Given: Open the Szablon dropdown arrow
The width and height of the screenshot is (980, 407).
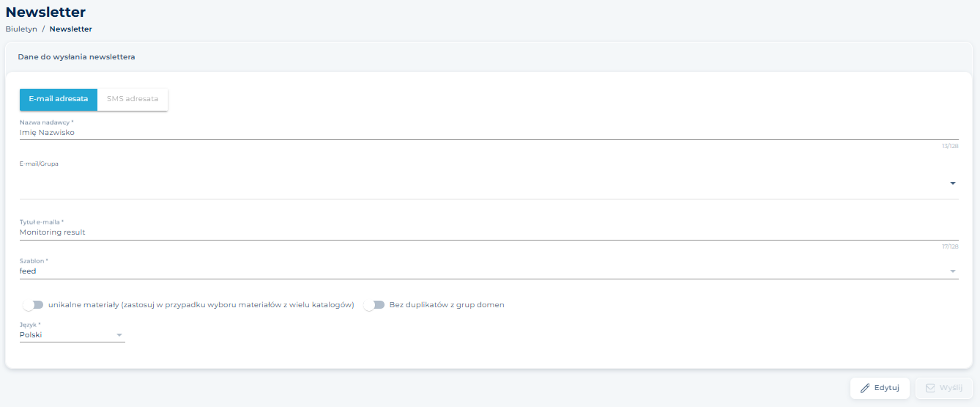Looking at the screenshot, I should tap(952, 271).
